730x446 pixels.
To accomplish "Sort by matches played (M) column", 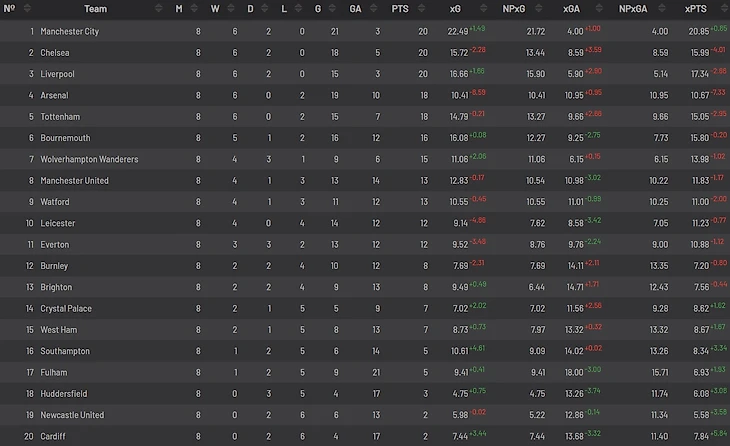I will [179, 9].
